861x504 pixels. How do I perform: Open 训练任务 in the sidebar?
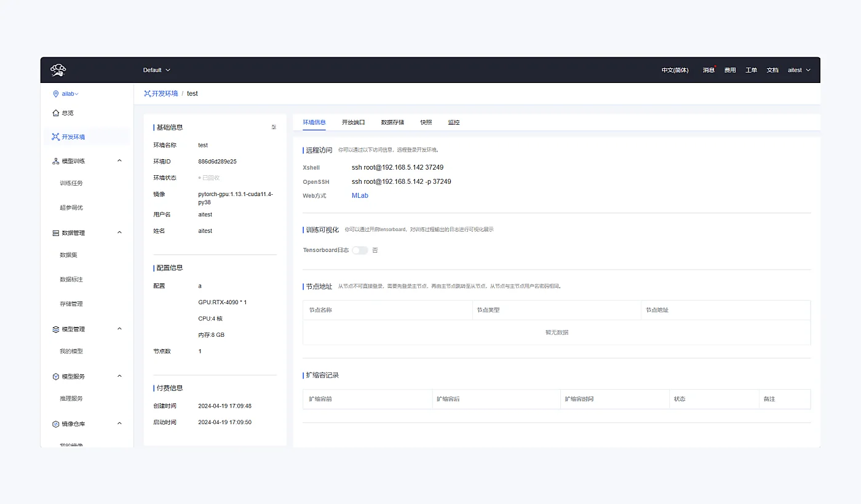click(71, 183)
